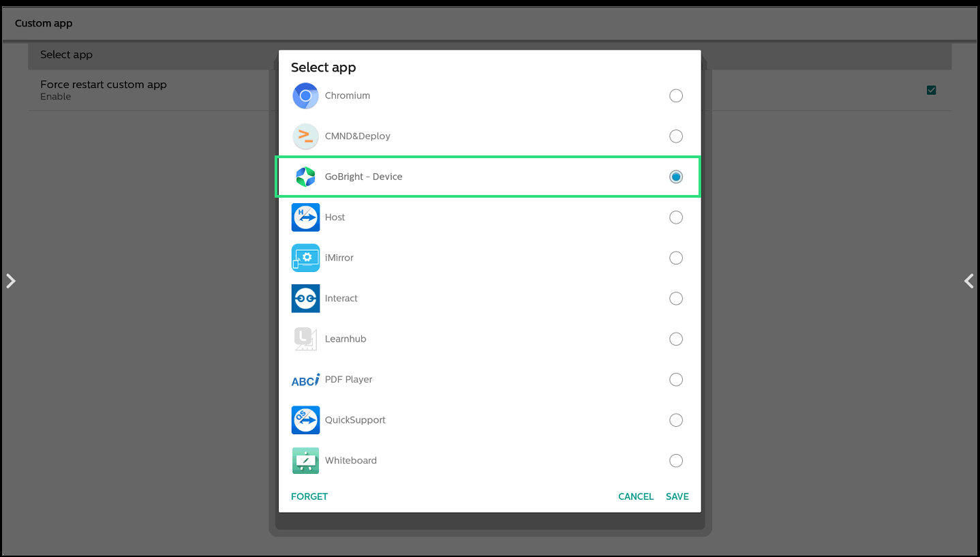Click the Whiteboard app icon

tap(305, 461)
